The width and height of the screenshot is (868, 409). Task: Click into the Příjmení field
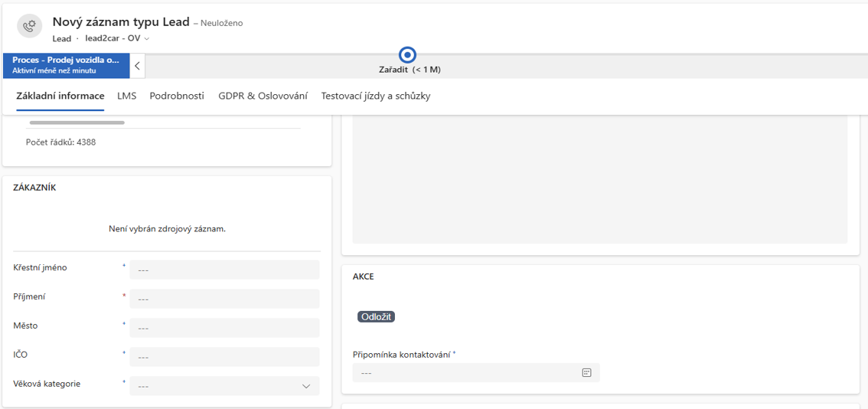pos(224,299)
